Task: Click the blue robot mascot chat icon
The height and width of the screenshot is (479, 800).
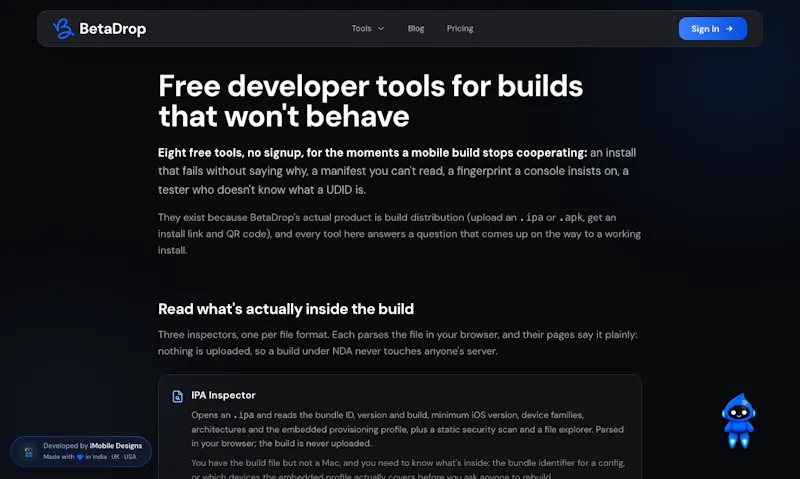Action: pyautogui.click(x=738, y=421)
